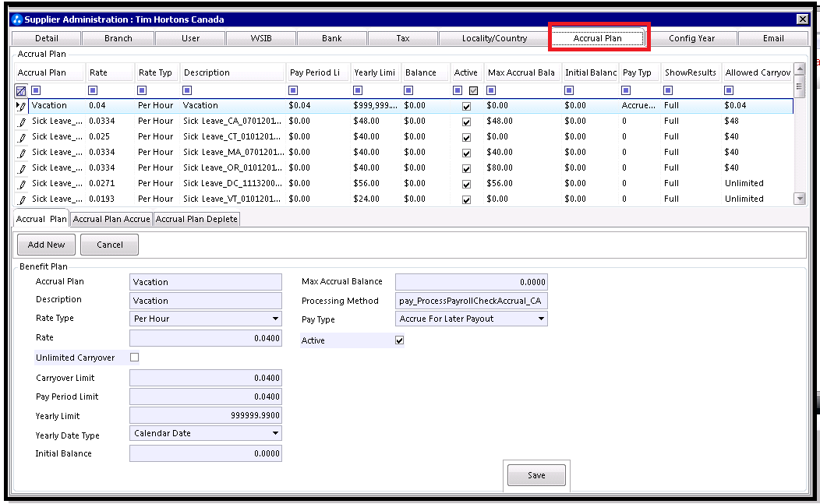Open the Locality/Country tab
This screenshot has height=504, width=820.
(494, 38)
